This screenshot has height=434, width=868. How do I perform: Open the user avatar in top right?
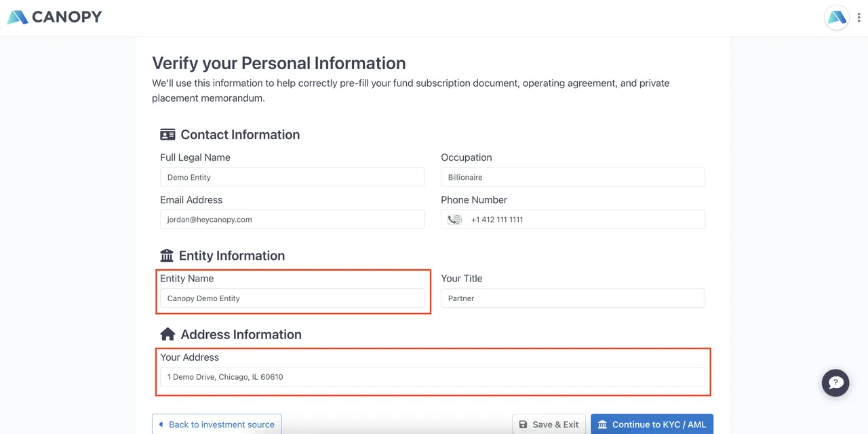(x=837, y=18)
